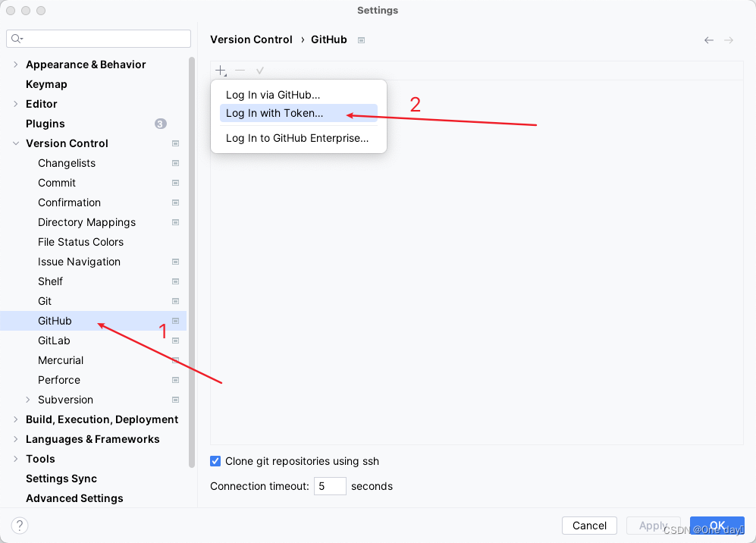This screenshot has width=756, height=543.
Task: Click the Plugins update count badge
Action: click(161, 124)
